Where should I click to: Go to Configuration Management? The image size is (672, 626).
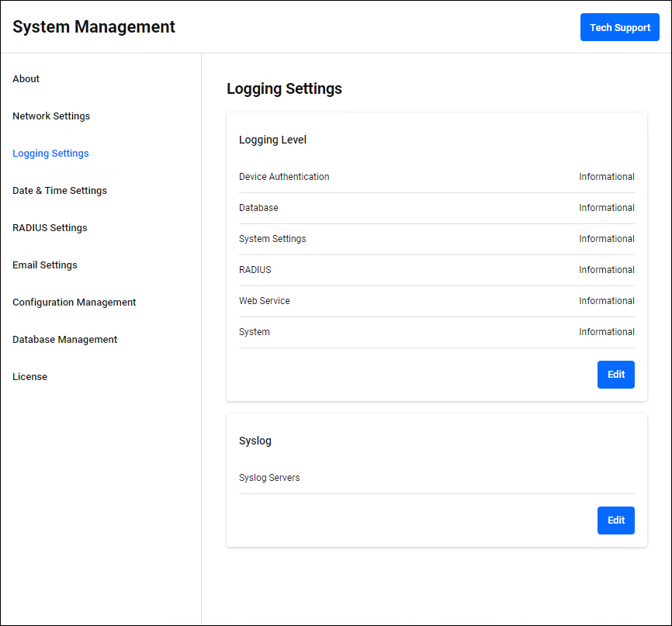pyautogui.click(x=74, y=303)
